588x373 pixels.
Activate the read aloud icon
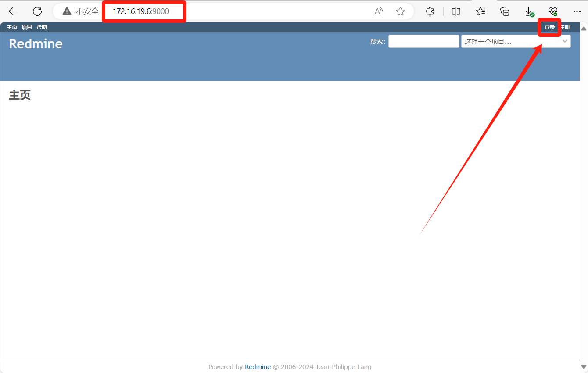pyautogui.click(x=378, y=11)
